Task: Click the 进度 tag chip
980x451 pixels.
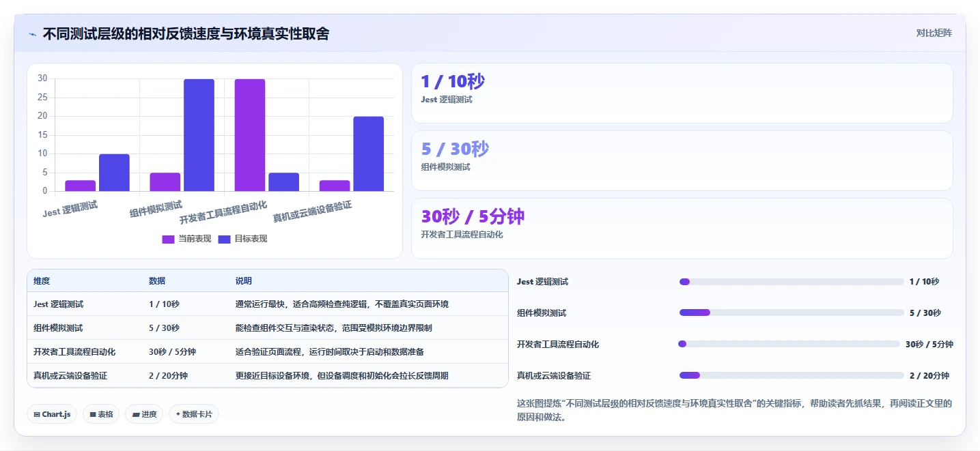Action: [x=144, y=414]
